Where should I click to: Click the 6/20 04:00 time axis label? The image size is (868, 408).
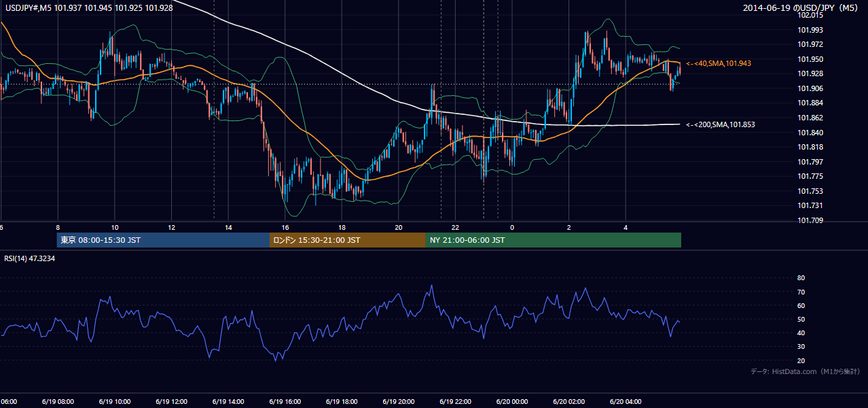click(x=626, y=401)
